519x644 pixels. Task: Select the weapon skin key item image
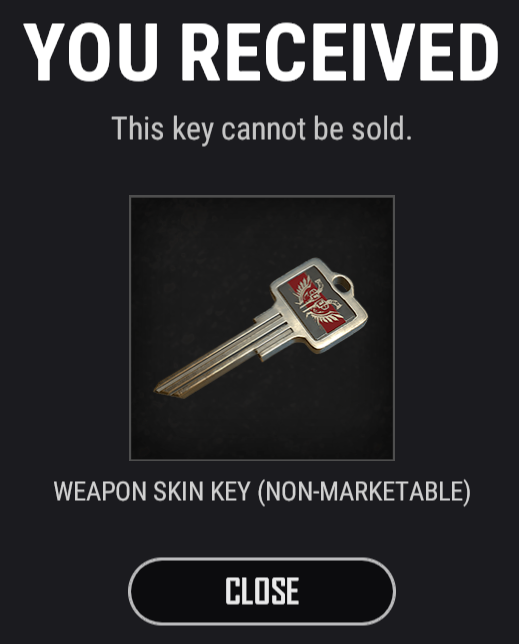click(x=262, y=328)
